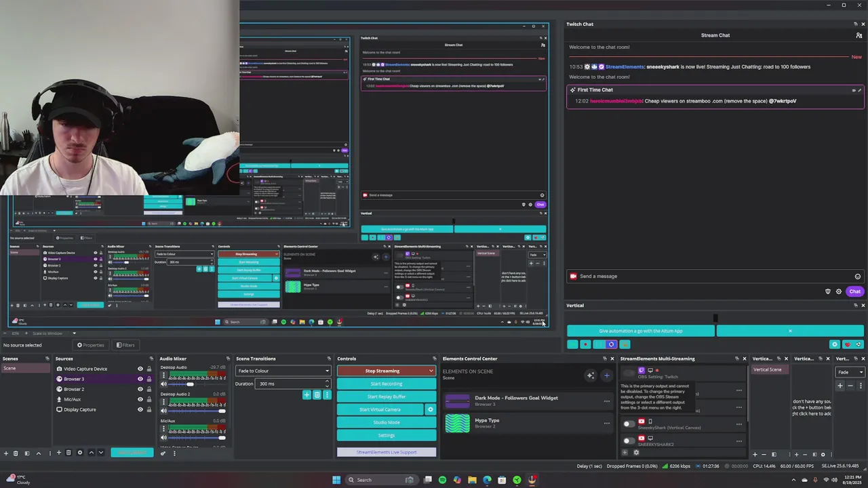Mute Mic/Aux speaker icon

pyautogui.click(x=163, y=438)
